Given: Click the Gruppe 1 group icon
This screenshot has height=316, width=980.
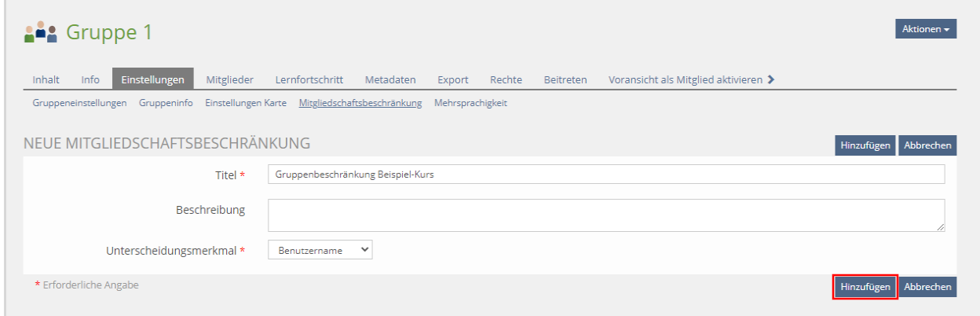Looking at the screenshot, I should point(41,32).
